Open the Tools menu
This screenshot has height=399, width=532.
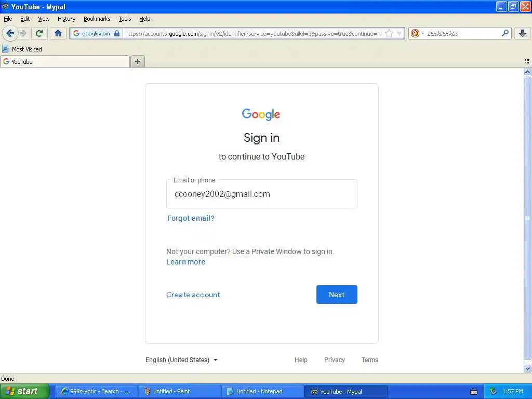pos(125,19)
